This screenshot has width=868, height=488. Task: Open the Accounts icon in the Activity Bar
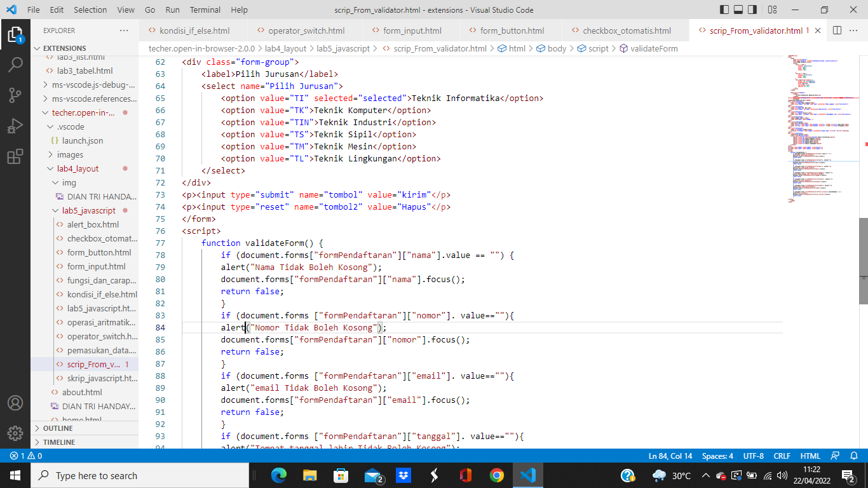click(x=16, y=401)
